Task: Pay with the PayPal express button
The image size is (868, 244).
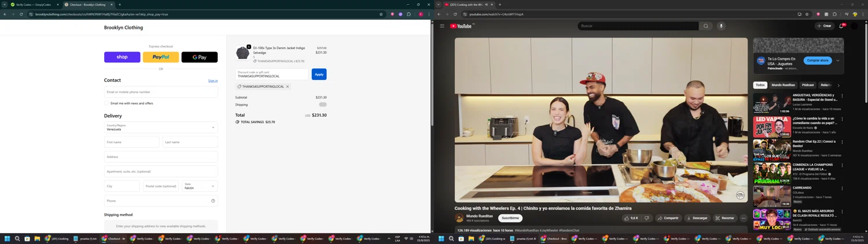Action: coord(161,57)
